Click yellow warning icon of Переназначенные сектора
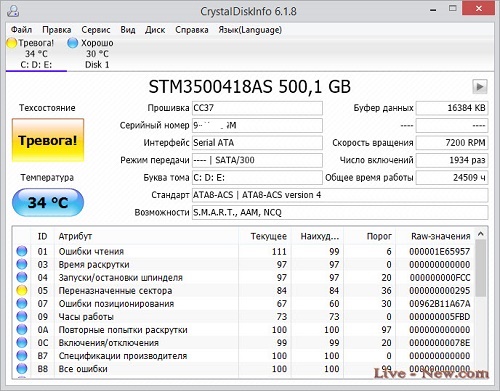The width and height of the screenshot is (500, 391). tap(22, 290)
